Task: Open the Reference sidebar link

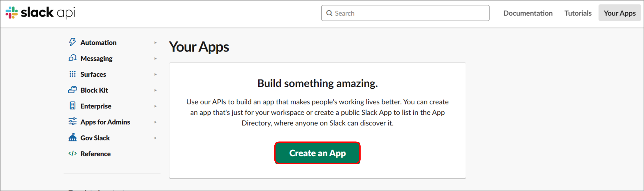Action: (95, 154)
